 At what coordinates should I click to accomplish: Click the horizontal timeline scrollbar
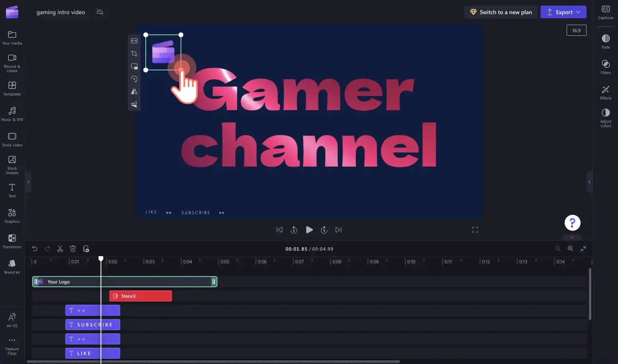[213, 362]
